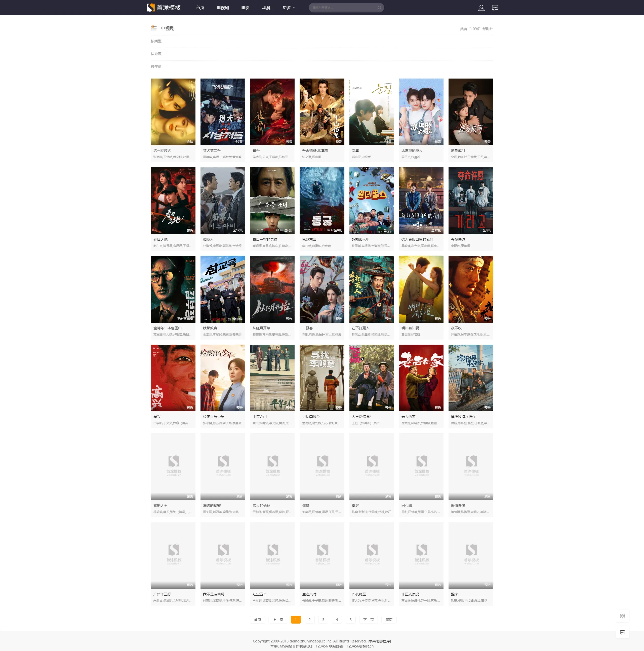Open the 冰淇淋的夏天 poster
The width and height of the screenshot is (644, 651).
(421, 112)
